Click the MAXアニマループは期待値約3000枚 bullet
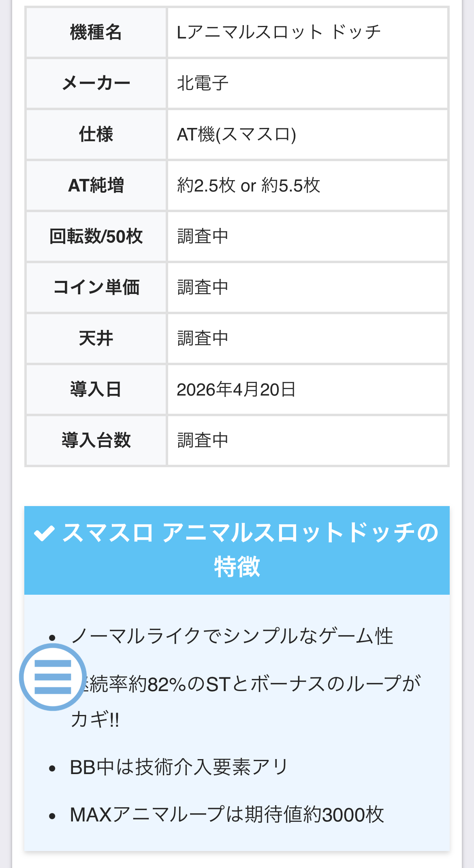The height and width of the screenshot is (868, 474). click(227, 815)
